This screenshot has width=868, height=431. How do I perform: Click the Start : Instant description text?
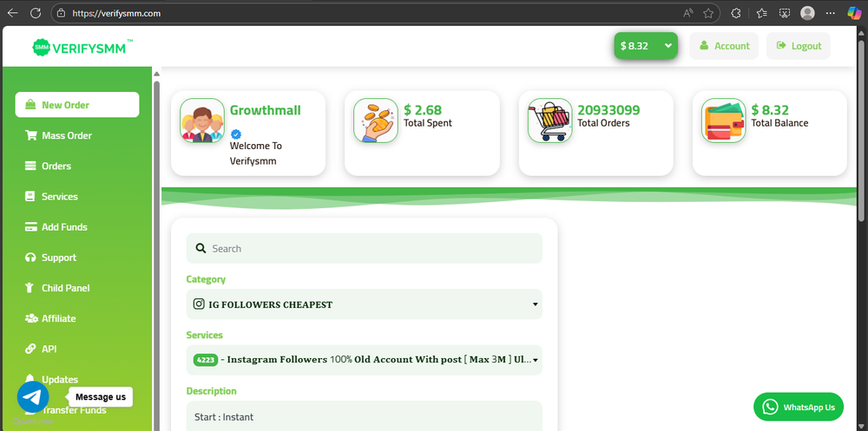coord(224,416)
